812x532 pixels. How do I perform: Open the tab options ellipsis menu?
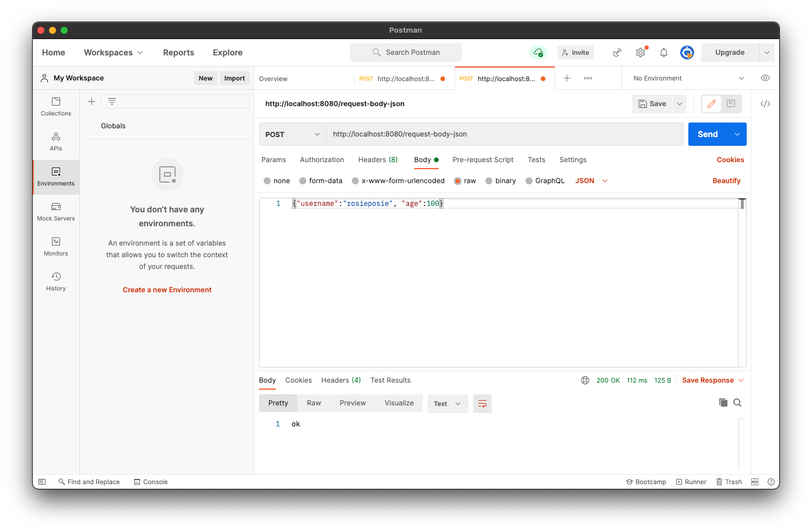pyautogui.click(x=588, y=78)
